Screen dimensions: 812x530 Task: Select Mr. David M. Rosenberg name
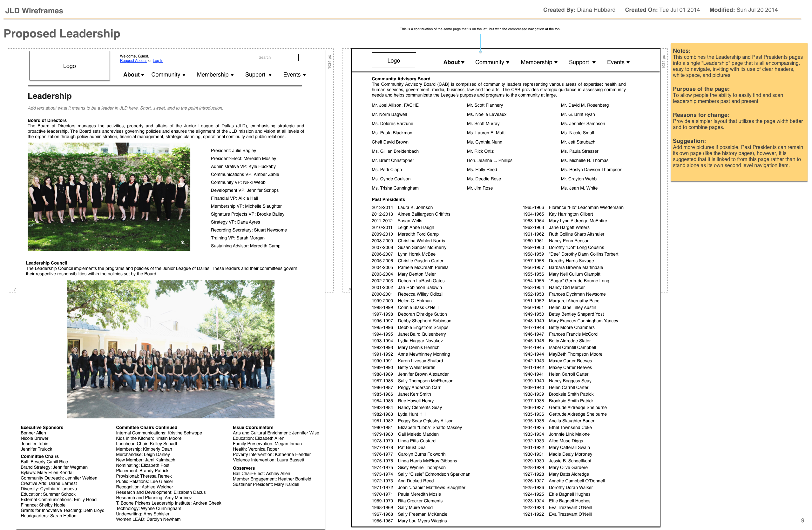585,105
